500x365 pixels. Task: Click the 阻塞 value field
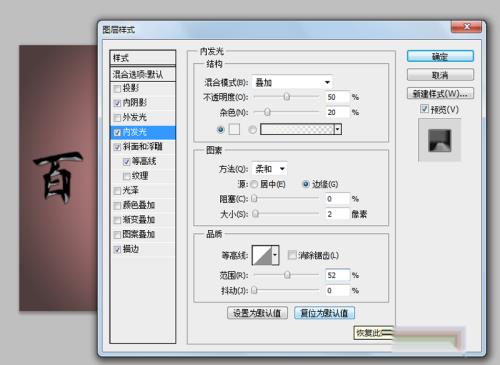click(x=337, y=199)
